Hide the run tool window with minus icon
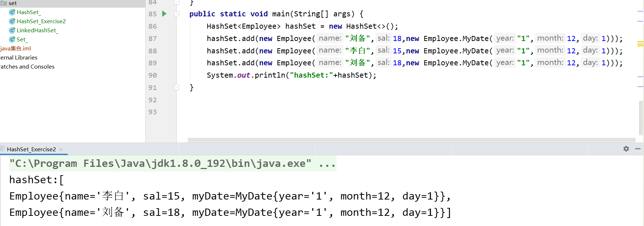This screenshot has width=644, height=226. [637, 149]
